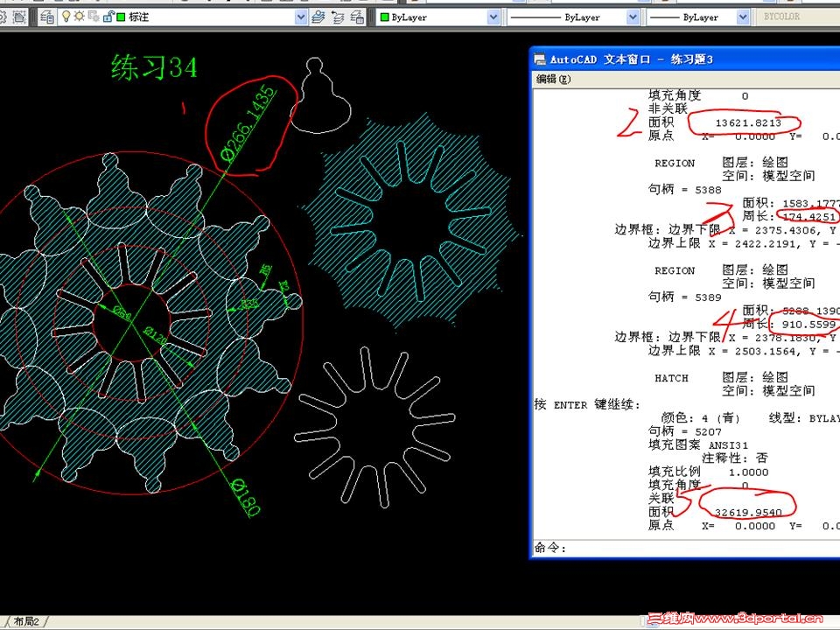Image resolution: width=840 pixels, height=630 pixels.
Task: Click the AutoCAD text window title icon
Action: (x=540, y=59)
